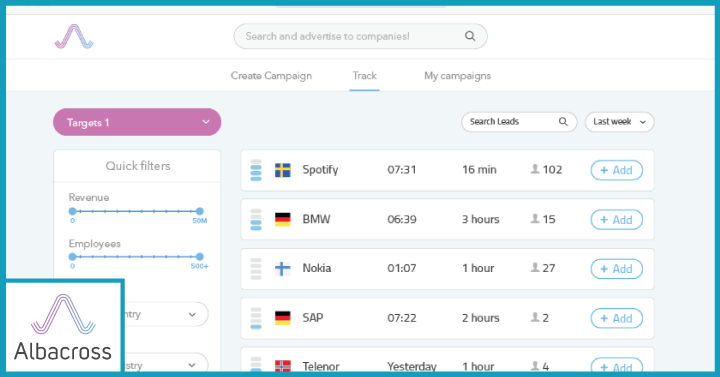Expand the country filter dropdown chevron
Viewport: 720px width, 377px height.
[x=192, y=315]
